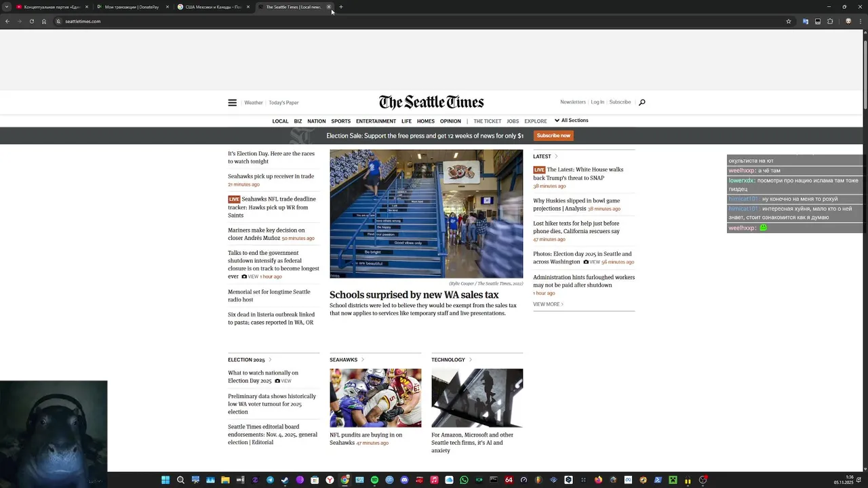Open Memorial set for longtime Seattle radio host
The height and width of the screenshot is (488, 868).
269,296
